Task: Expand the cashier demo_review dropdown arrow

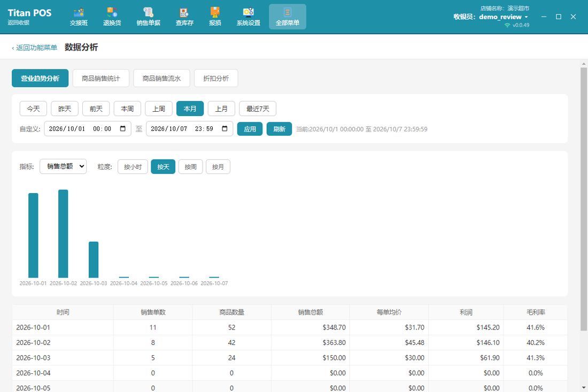Action: click(x=526, y=17)
